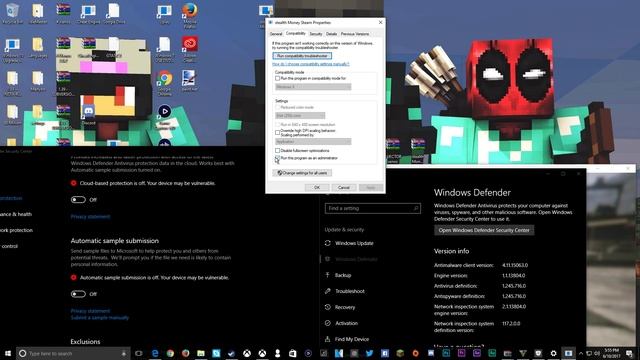
Task: Open Adobe Creative Cloud desktop shortcut
Action: pos(190,49)
